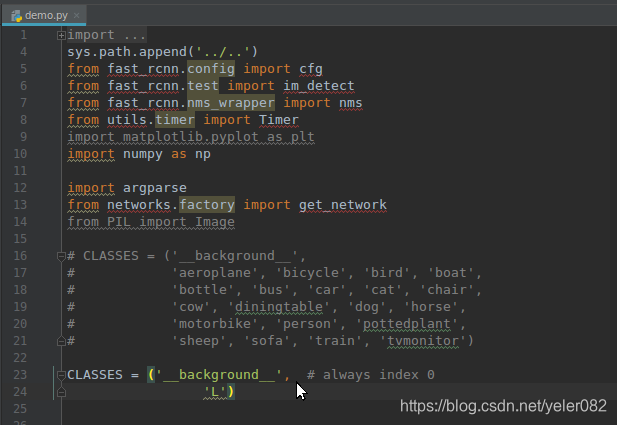
Task: Click 'bottle' in the comment
Action: pos(203,290)
